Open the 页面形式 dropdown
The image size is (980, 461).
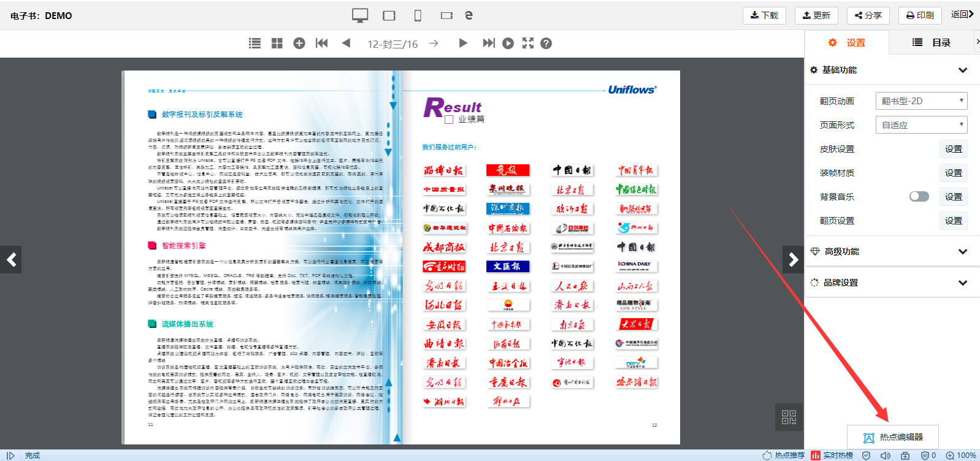tap(921, 124)
